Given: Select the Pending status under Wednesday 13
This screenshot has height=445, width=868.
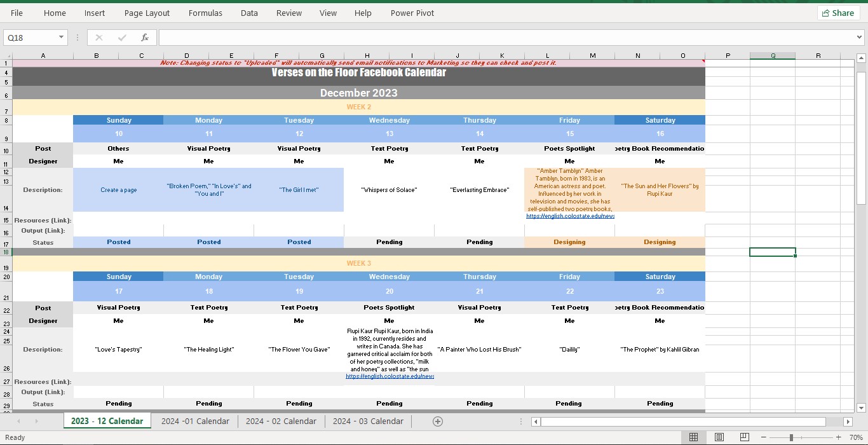Looking at the screenshot, I should (389, 242).
